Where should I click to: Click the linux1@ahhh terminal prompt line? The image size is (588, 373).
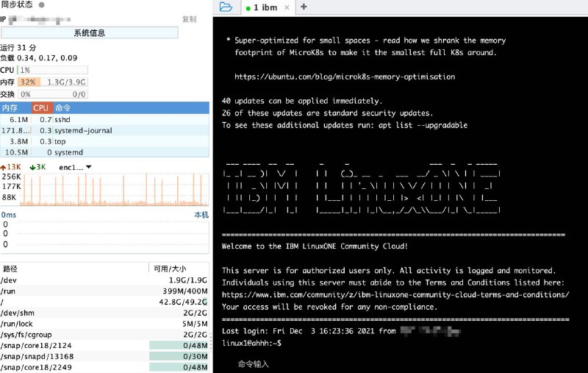[x=251, y=343]
